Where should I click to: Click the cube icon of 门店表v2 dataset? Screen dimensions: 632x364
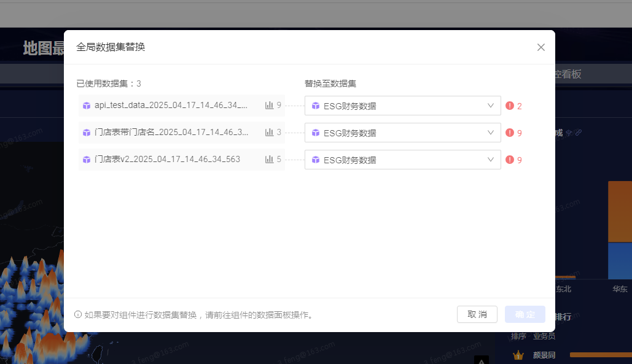click(x=86, y=160)
